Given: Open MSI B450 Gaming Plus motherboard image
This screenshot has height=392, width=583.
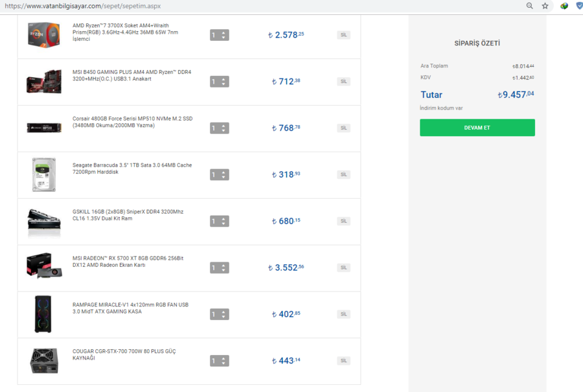Looking at the screenshot, I should tap(44, 82).
